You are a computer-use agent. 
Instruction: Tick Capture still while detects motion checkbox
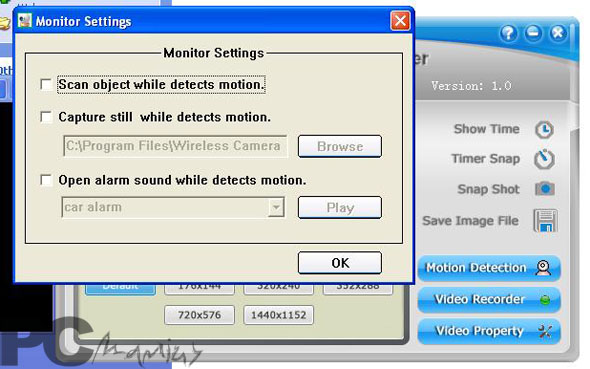pyautogui.click(x=46, y=117)
